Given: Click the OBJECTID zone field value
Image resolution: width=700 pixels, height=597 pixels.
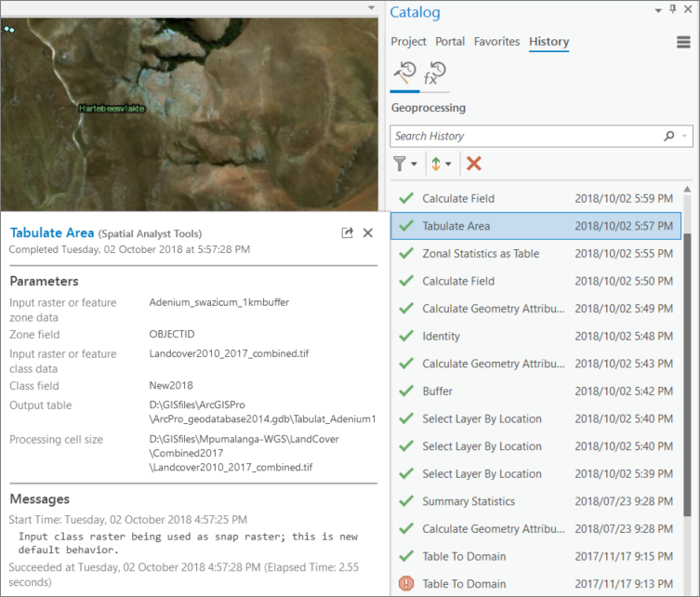Looking at the screenshot, I should 172,334.
